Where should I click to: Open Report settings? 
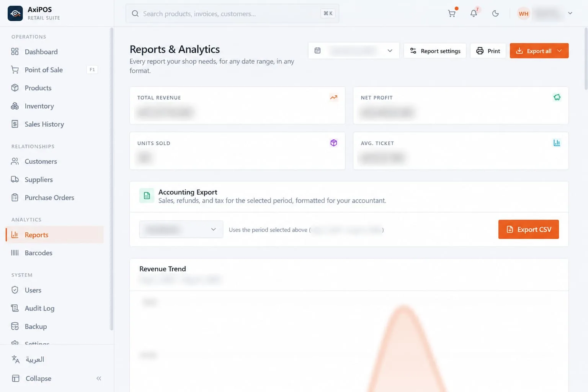[435, 51]
